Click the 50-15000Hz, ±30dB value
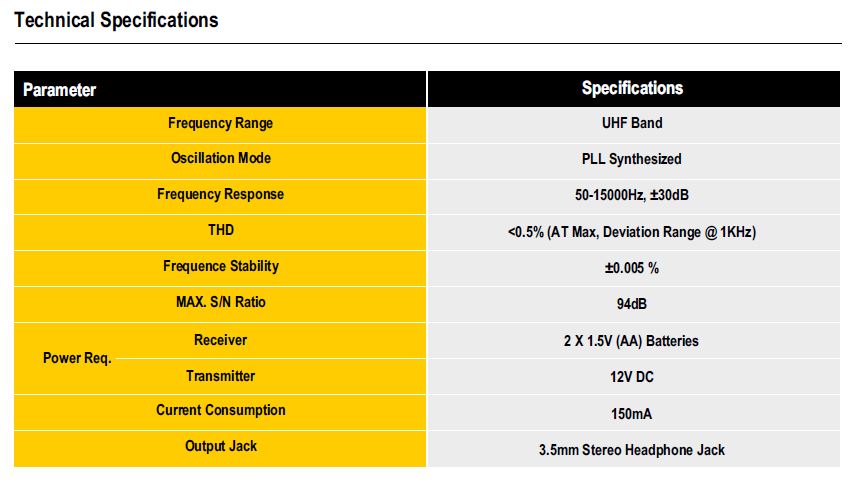Image resolution: width=864 pixels, height=486 pixels. (632, 195)
